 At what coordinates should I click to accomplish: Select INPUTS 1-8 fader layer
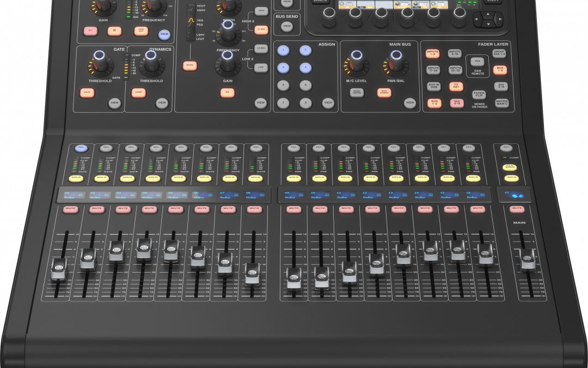pos(433,53)
